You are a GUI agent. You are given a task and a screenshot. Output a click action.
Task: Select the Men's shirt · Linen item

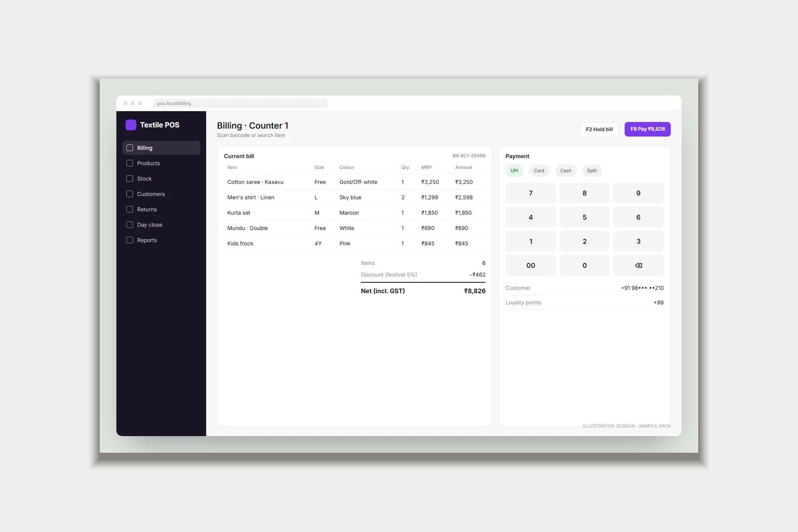pos(355,197)
